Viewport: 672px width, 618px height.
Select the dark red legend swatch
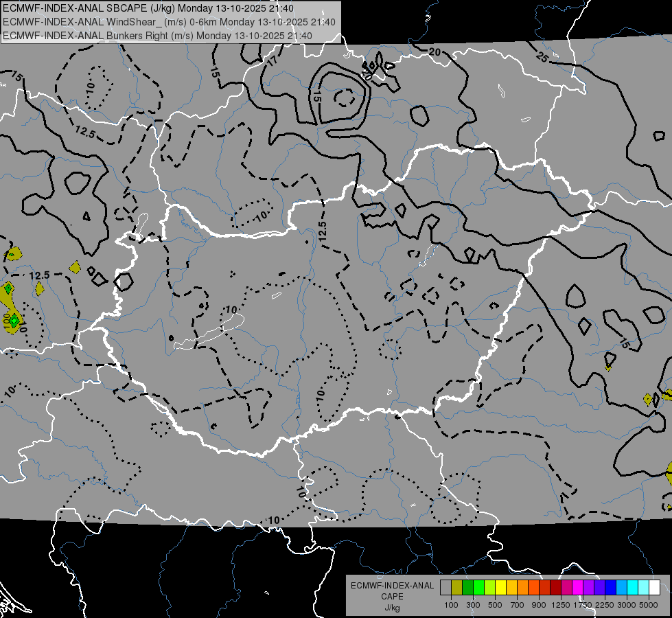[556, 588]
